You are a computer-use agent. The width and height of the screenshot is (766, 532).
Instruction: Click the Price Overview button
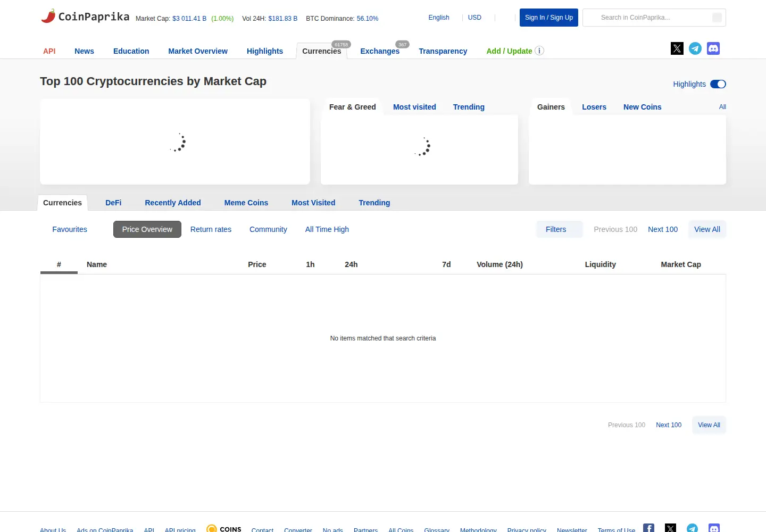pos(147,229)
